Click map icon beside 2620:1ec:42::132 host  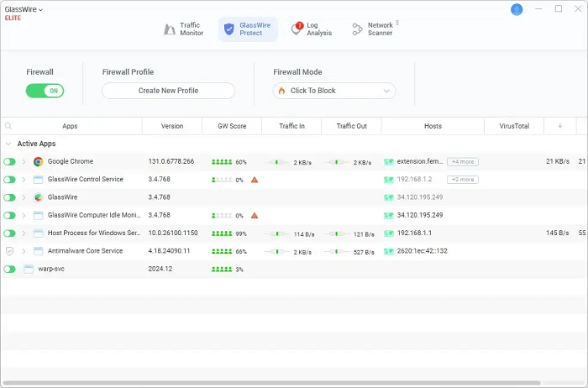point(389,251)
